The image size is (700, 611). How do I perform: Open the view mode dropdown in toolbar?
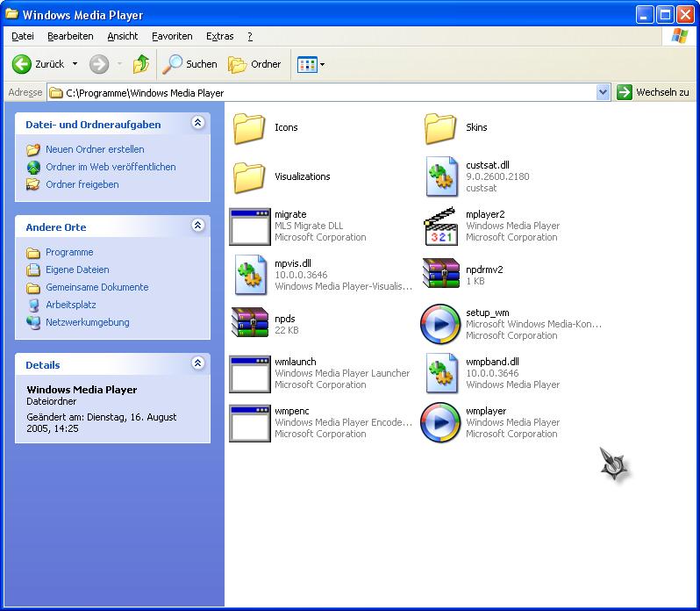[x=311, y=64]
